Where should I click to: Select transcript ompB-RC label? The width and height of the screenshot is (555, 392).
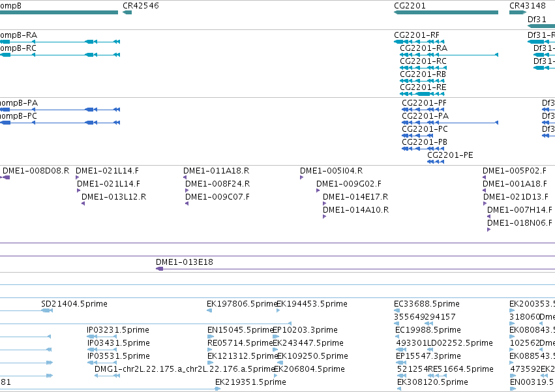[x=18, y=48]
